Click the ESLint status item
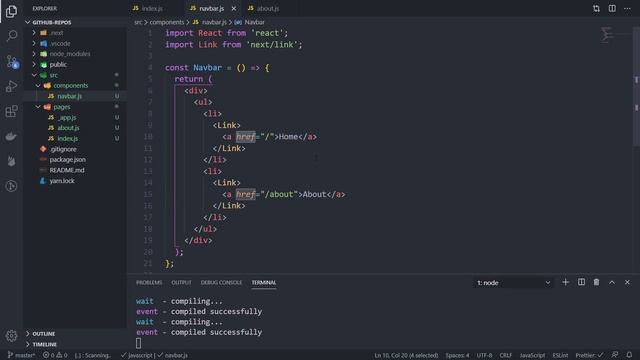This screenshot has width=640, height=360. (x=560, y=355)
